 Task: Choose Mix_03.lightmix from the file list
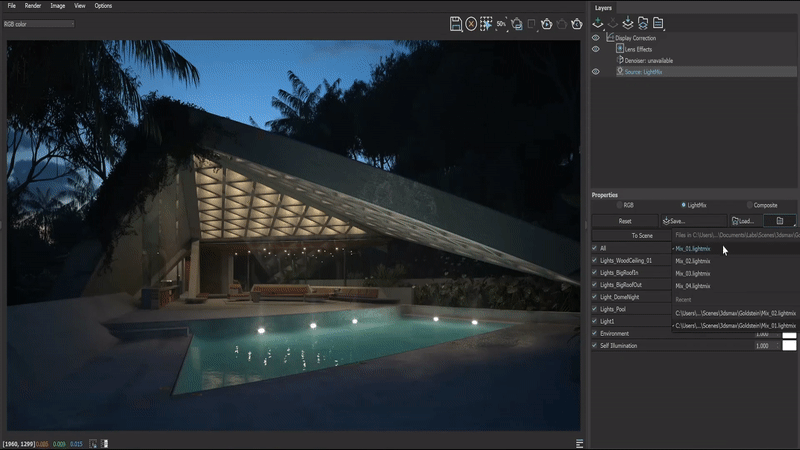click(x=693, y=273)
